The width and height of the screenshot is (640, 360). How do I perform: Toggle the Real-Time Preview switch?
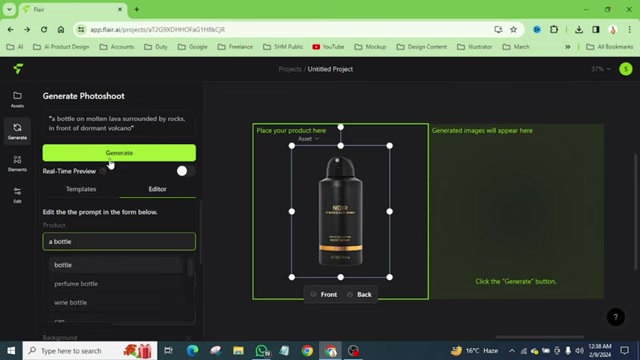click(186, 171)
